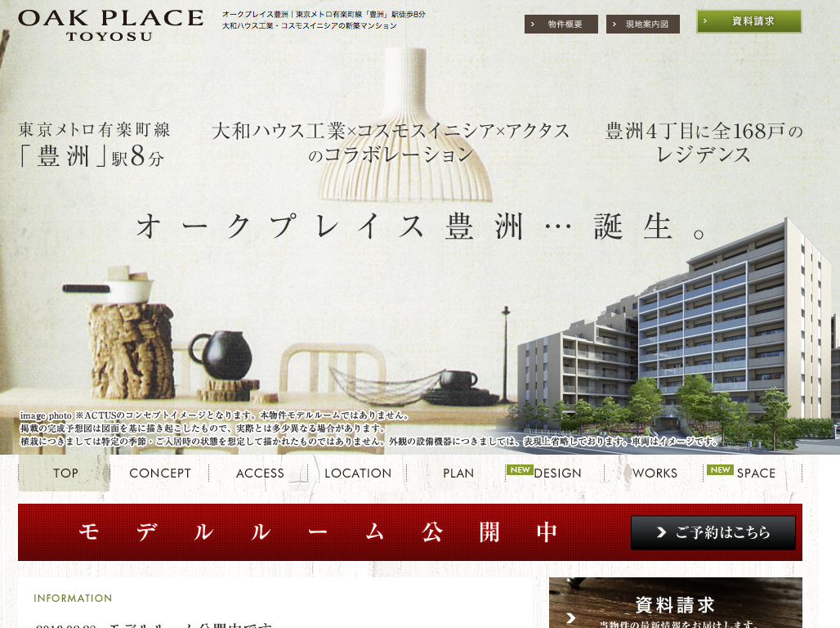Open the latest news entry under INFORMATION
This screenshot has height=628, width=840.
[155, 624]
